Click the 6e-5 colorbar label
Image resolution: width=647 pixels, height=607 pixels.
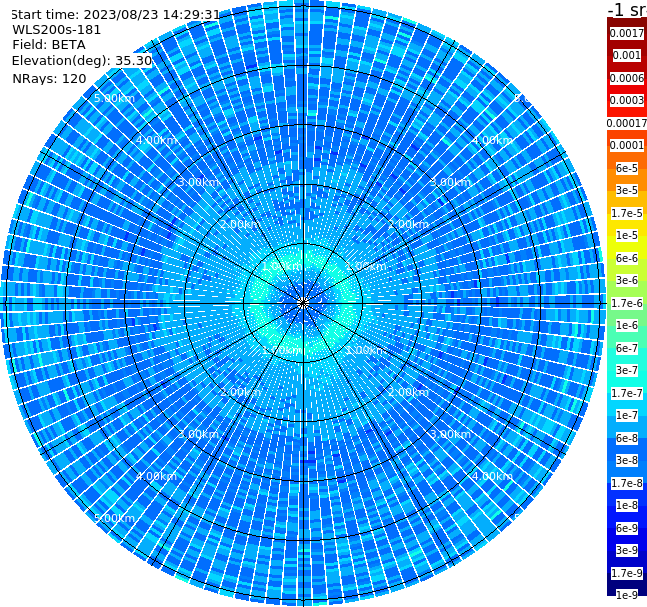tap(627, 168)
